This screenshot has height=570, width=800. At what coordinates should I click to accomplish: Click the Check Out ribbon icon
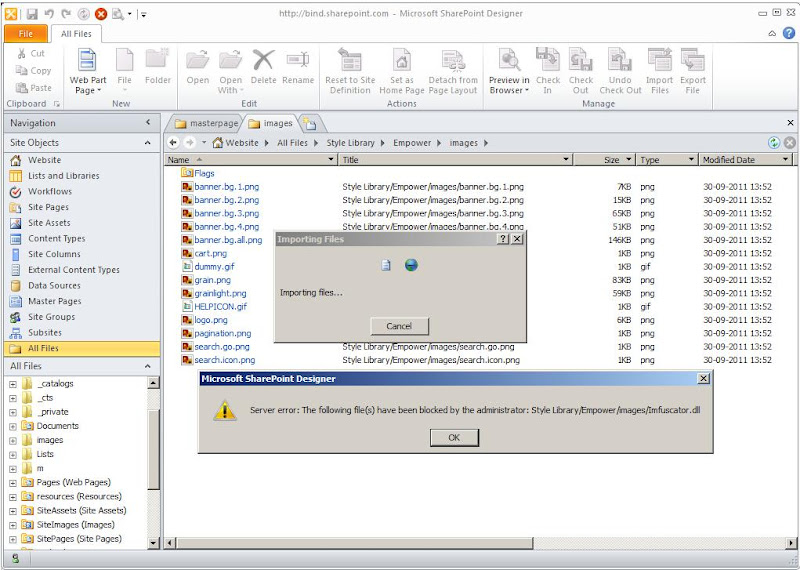[581, 59]
